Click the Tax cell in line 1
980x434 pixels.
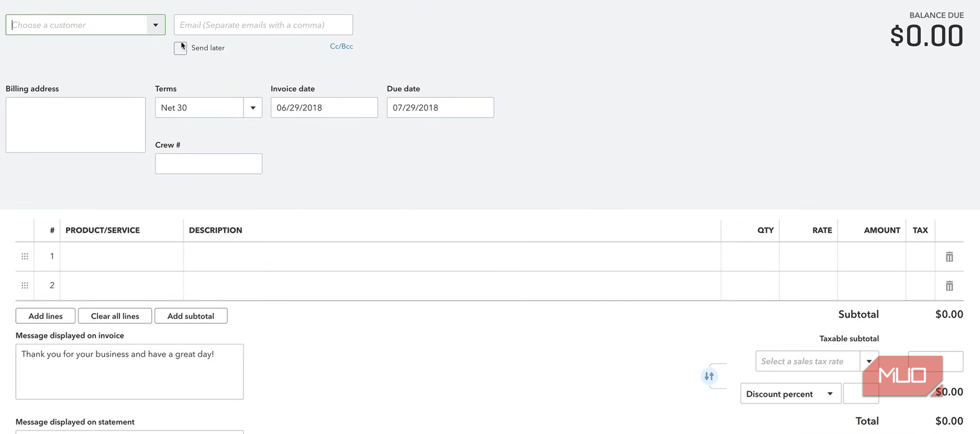[x=920, y=256]
